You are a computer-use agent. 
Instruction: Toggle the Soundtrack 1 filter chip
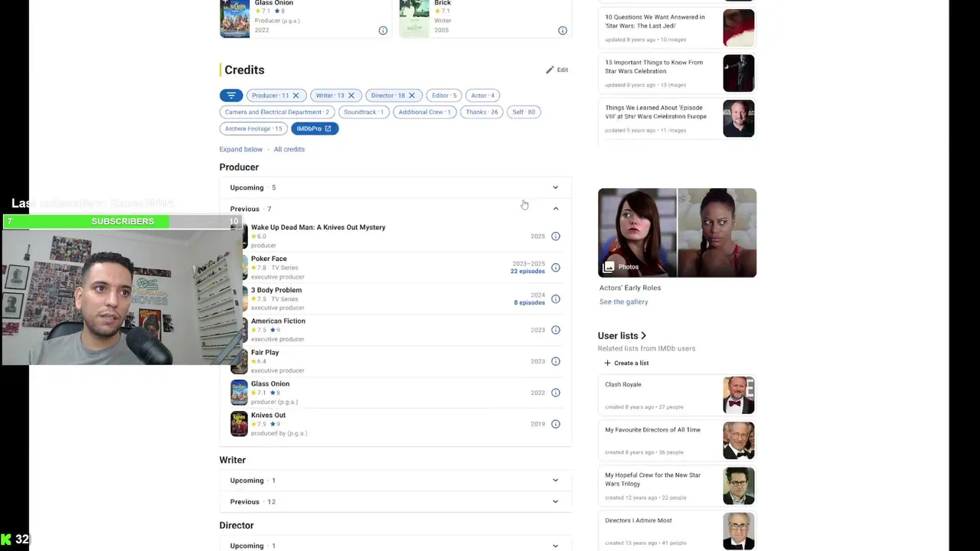tap(364, 112)
